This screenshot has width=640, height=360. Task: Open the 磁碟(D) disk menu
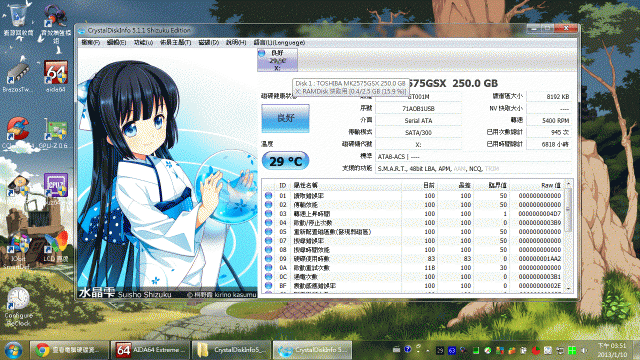(209, 42)
